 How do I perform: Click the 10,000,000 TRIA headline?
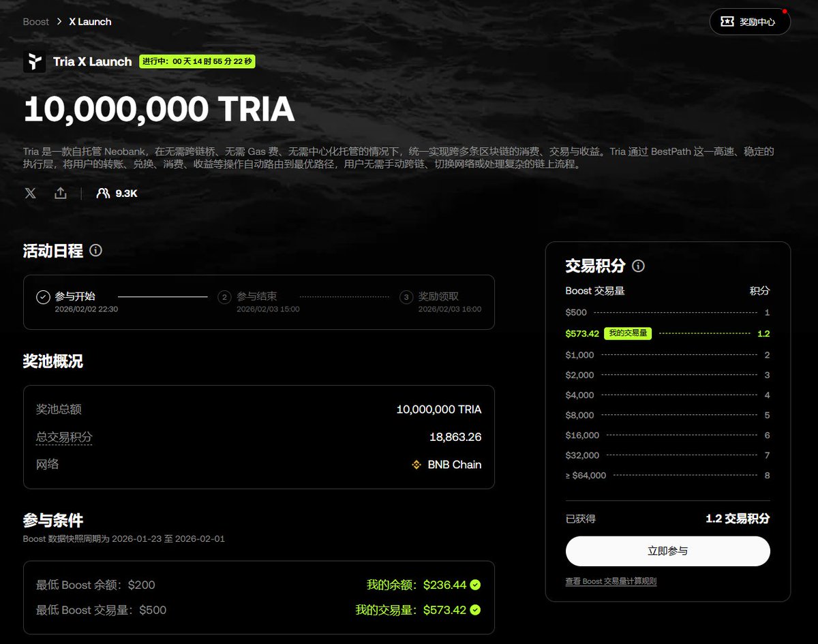click(x=159, y=110)
